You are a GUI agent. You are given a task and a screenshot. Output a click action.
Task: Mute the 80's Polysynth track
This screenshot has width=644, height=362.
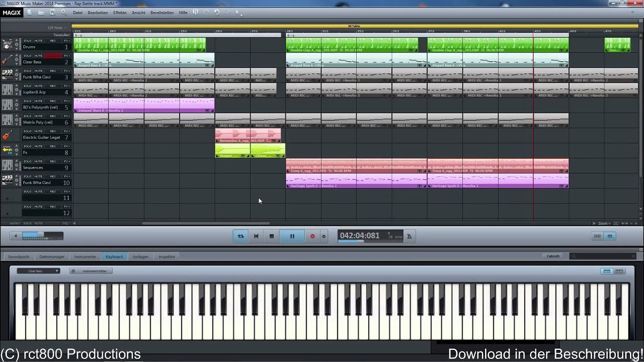(x=39, y=101)
